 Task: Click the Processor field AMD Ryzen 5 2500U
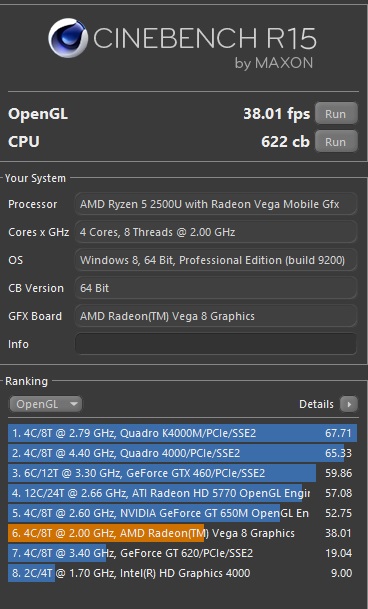click(216, 204)
